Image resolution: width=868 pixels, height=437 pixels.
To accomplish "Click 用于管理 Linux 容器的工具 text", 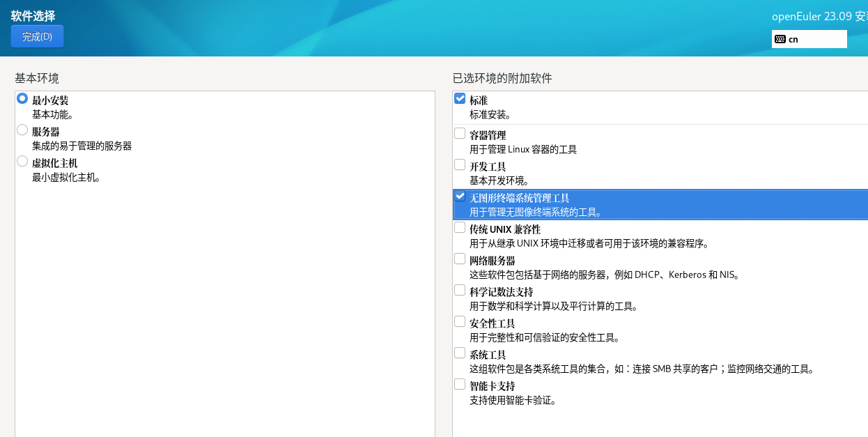I will click(523, 149).
